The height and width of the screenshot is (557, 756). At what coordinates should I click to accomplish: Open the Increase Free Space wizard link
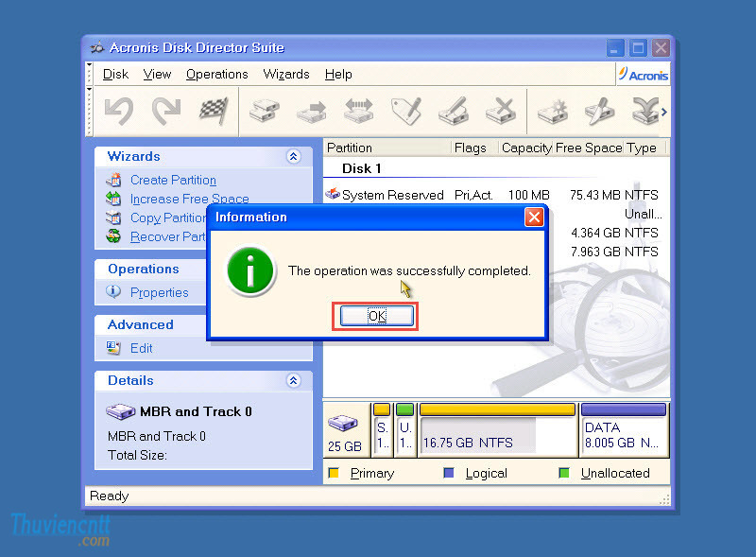190,199
